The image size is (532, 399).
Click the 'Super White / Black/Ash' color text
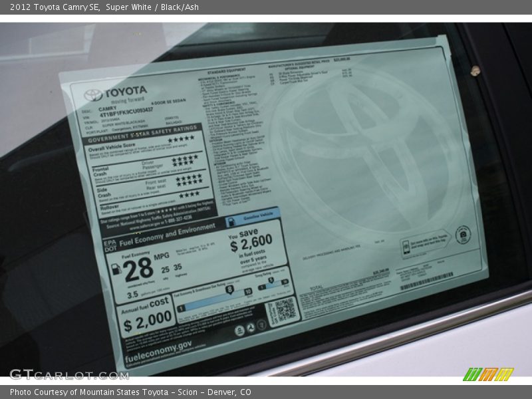point(152,7)
